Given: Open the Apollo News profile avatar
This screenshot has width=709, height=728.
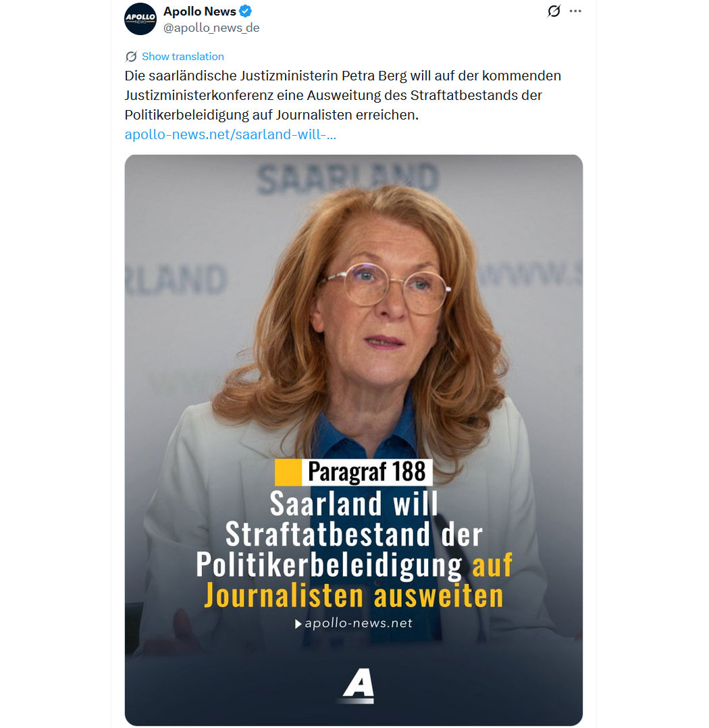Looking at the screenshot, I should [140, 19].
